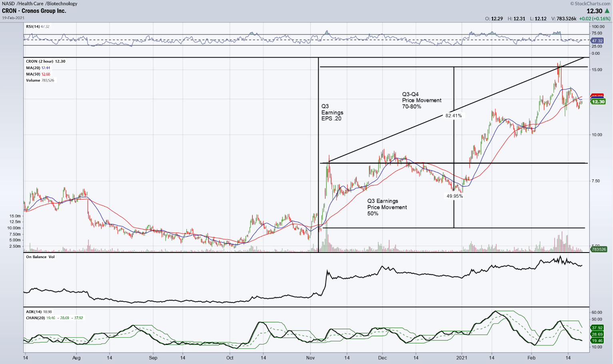Click the "82.41%" measurement label
The height and width of the screenshot is (364, 613).
453,116
